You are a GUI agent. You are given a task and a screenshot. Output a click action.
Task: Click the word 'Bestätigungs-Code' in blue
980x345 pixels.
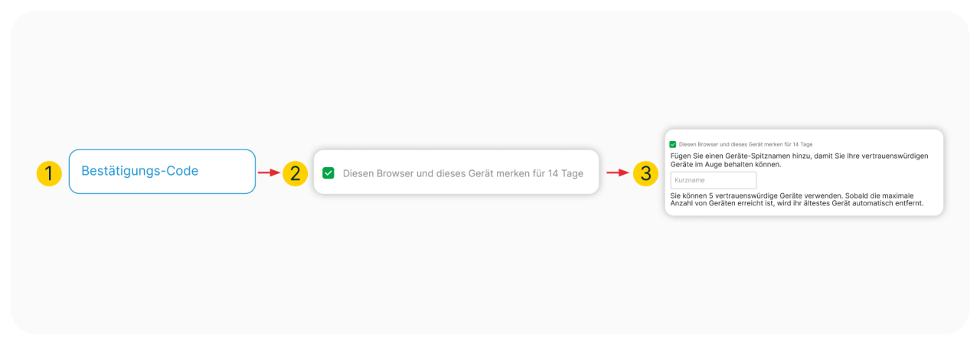140,171
